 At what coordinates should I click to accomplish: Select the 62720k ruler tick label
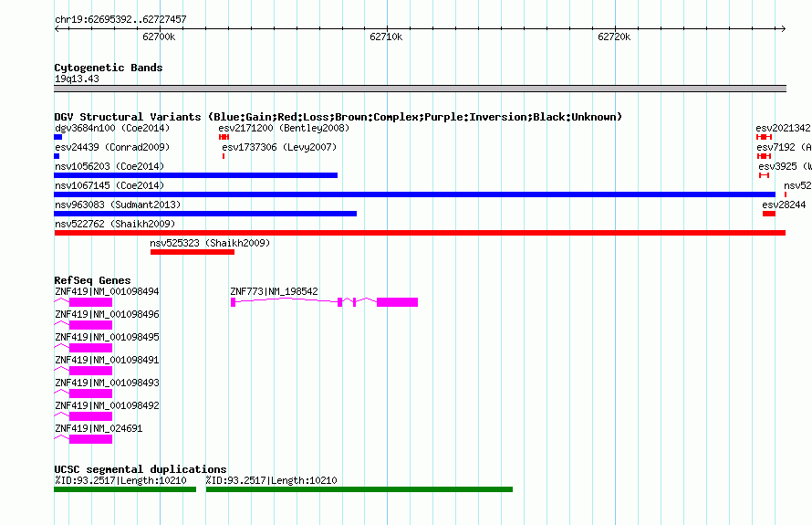pos(614,37)
